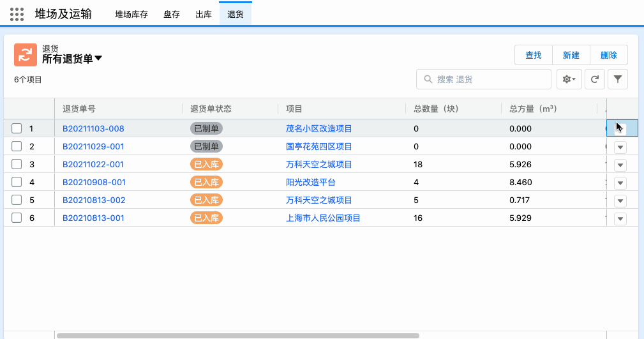The image size is (644, 339).
Task: Click total volume cell 8.460
Action: click(520, 182)
